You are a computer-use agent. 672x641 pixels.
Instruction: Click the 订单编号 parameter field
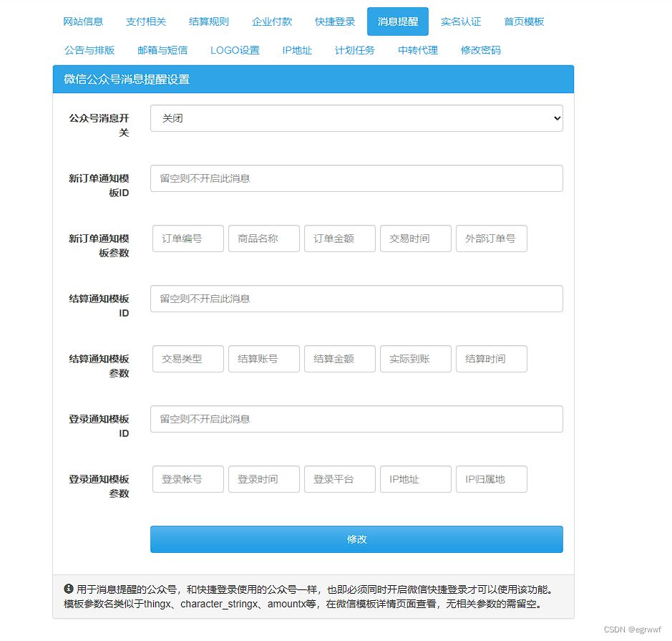click(188, 238)
